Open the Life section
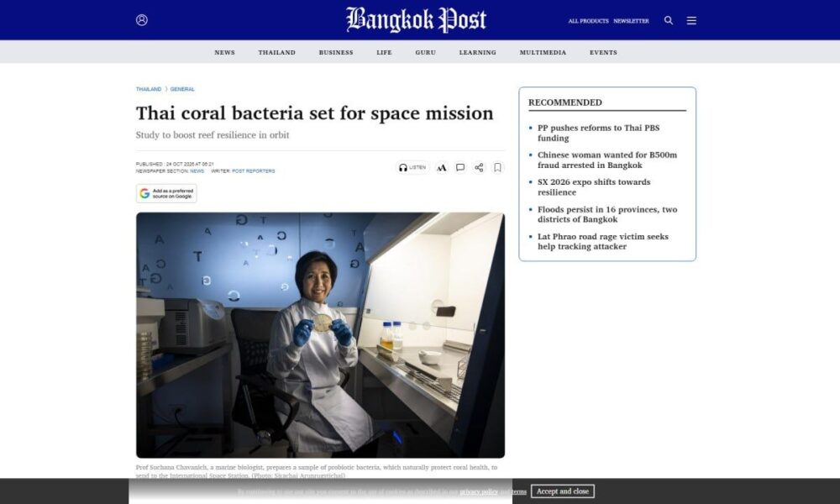Image resolution: width=840 pixels, height=504 pixels. (x=384, y=52)
